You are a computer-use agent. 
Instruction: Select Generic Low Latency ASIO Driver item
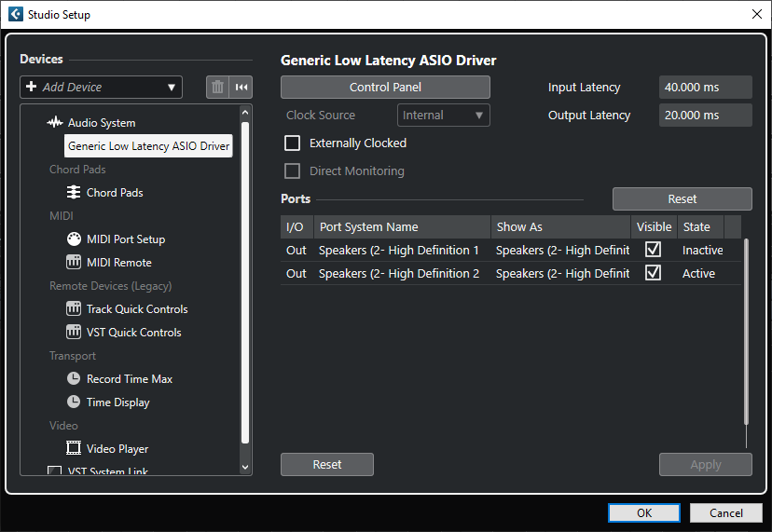point(148,146)
